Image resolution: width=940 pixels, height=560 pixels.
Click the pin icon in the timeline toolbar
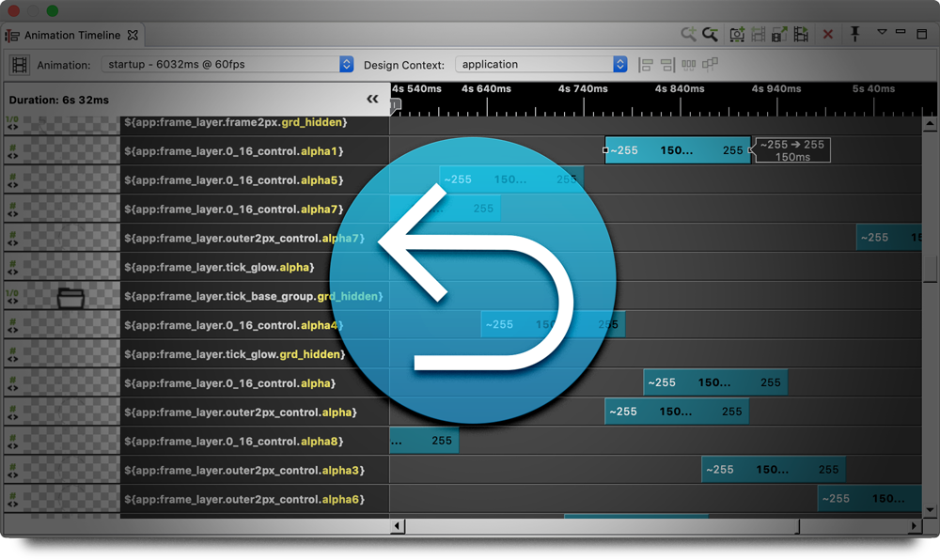tap(855, 34)
